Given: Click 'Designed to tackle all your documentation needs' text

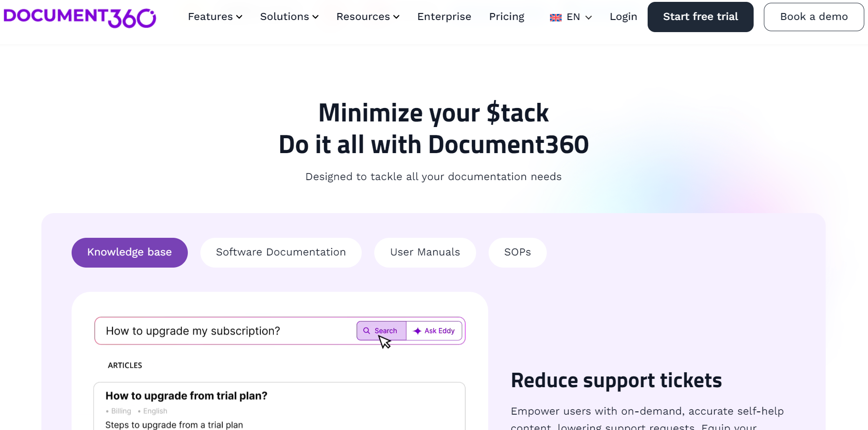Looking at the screenshot, I should tap(433, 177).
